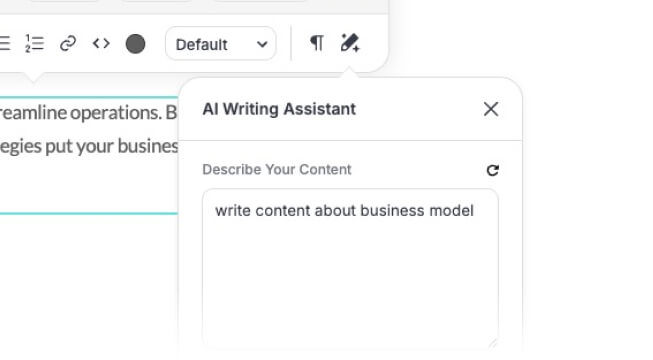Open the Default font dropdown

pyautogui.click(x=221, y=44)
